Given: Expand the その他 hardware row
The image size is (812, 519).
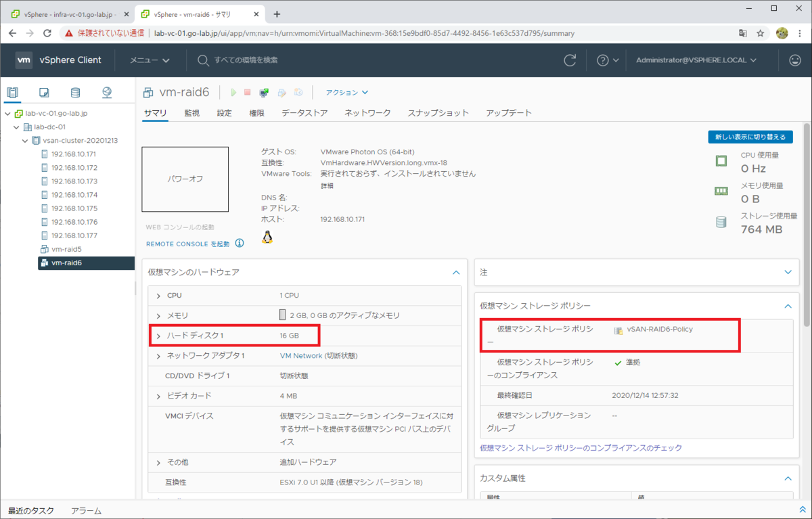Looking at the screenshot, I should [x=158, y=462].
